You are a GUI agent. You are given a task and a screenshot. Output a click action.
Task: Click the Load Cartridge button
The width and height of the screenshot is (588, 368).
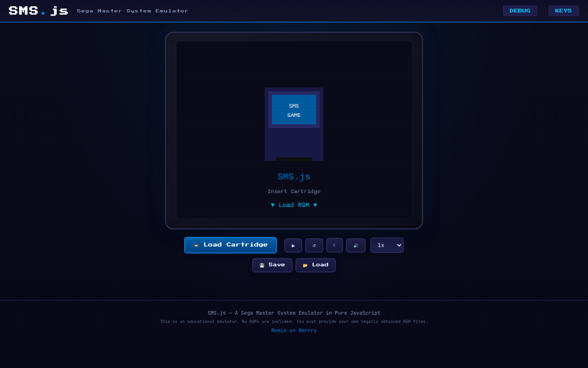tap(231, 245)
